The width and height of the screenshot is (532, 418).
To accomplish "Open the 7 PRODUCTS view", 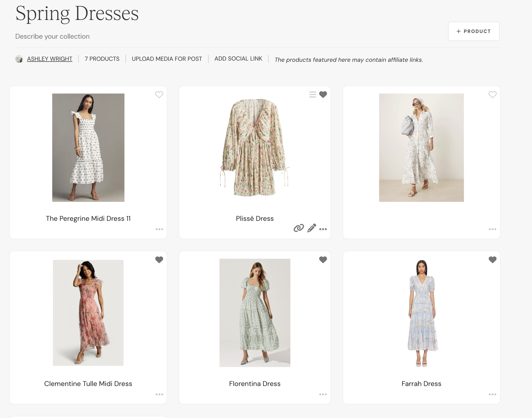I will point(102,59).
